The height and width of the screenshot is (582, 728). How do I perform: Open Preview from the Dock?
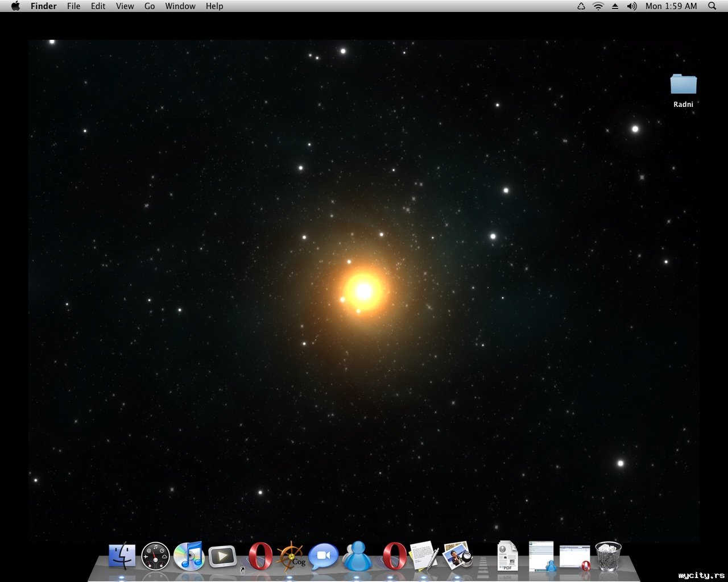(x=457, y=556)
